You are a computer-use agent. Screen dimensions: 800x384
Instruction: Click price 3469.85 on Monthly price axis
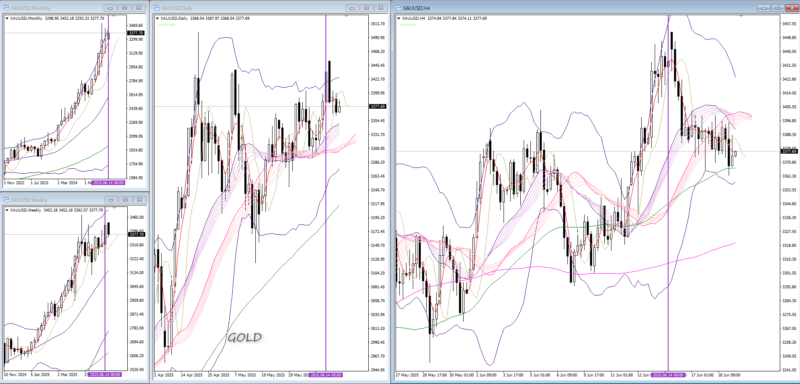[136, 25]
